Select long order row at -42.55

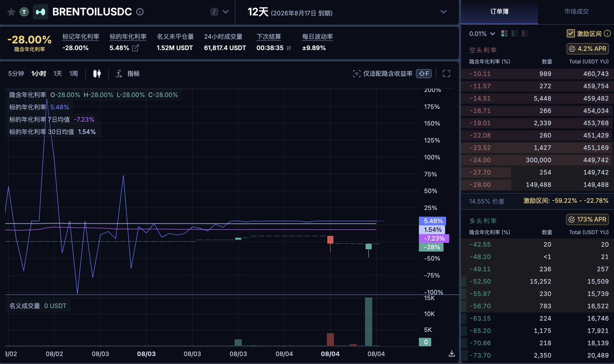click(538, 245)
